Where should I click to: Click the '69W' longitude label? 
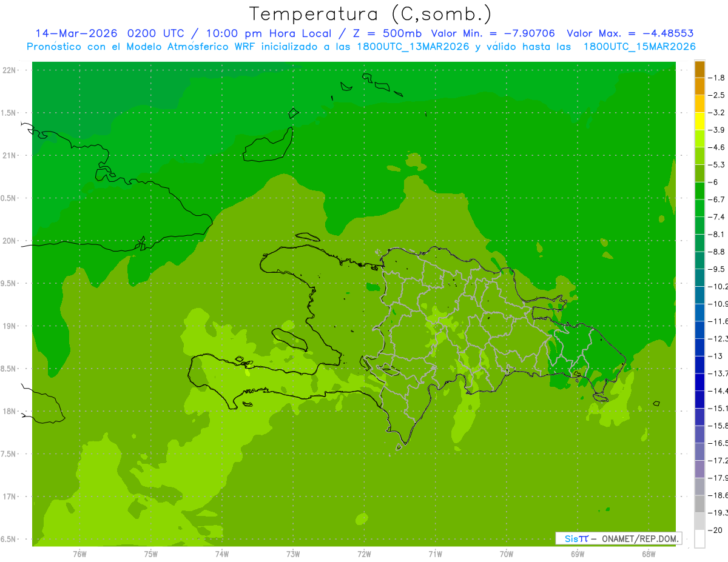[x=577, y=554]
